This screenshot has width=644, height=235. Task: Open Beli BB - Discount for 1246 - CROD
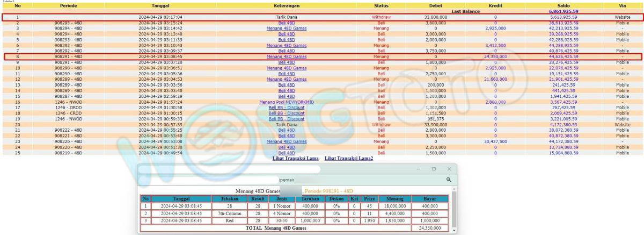click(287, 113)
